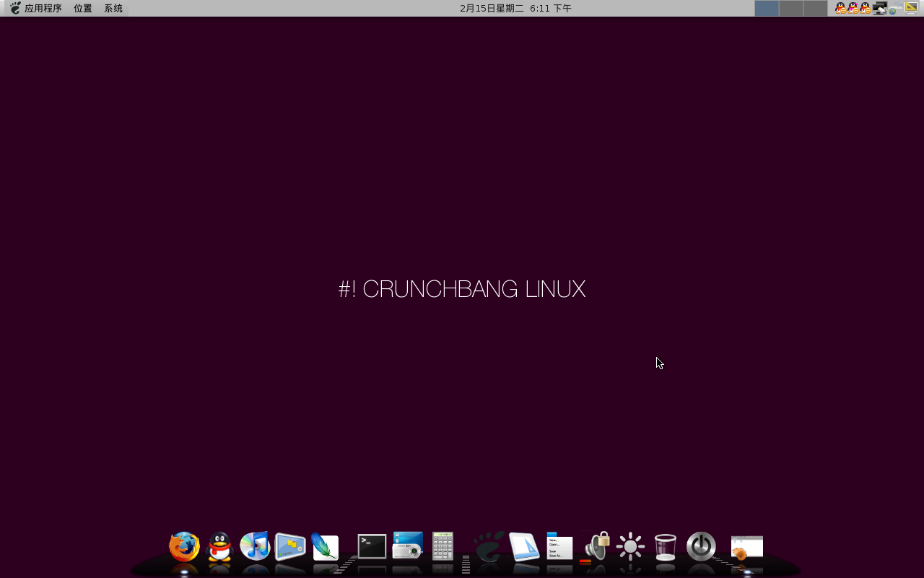Open the brightness sun dock icon
The width and height of the screenshot is (924, 578).
click(x=630, y=547)
